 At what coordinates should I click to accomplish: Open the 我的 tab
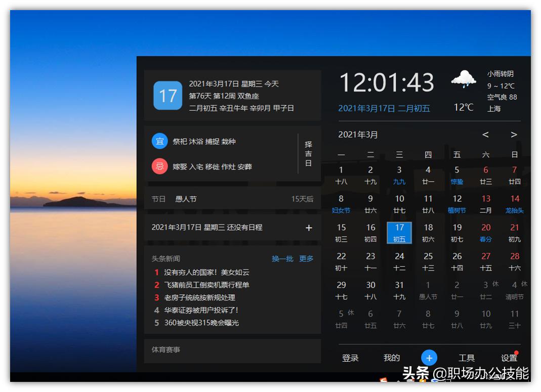[391, 358]
